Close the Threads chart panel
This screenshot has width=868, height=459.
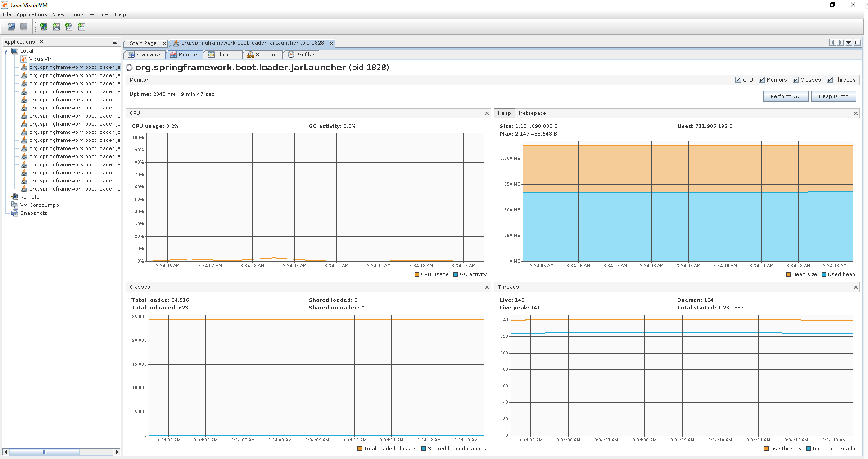click(856, 287)
